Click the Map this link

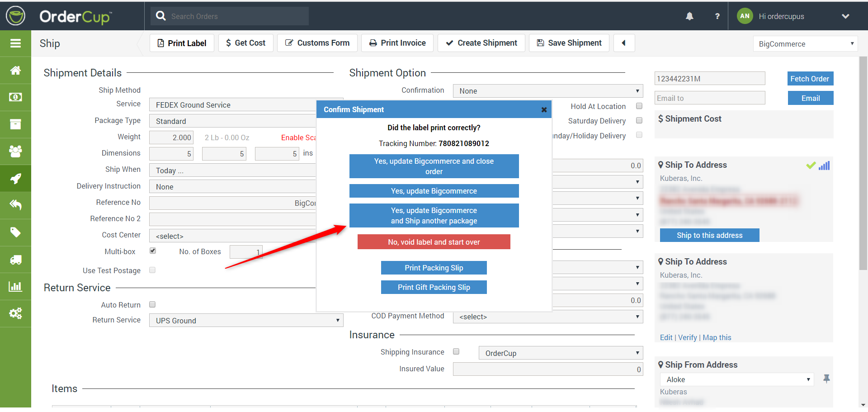click(x=717, y=337)
